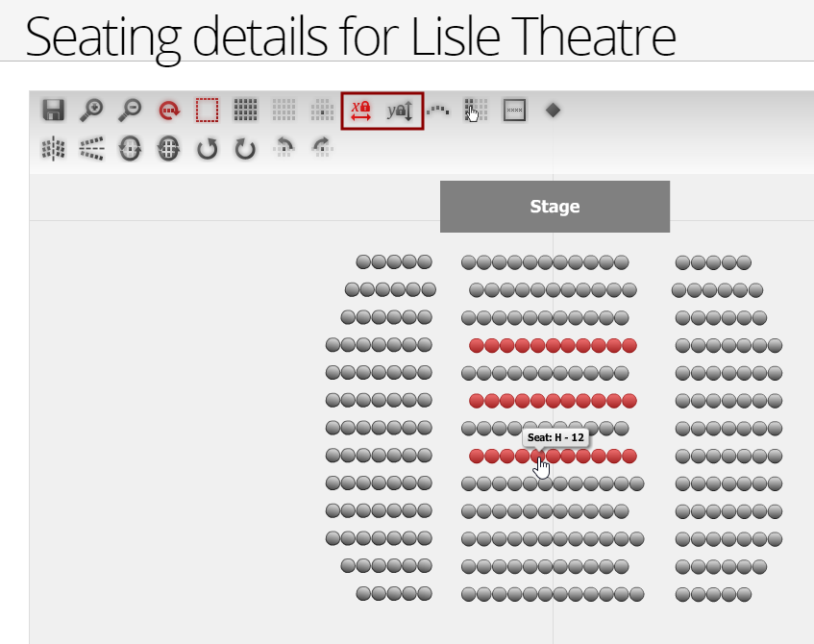Toggle the Y-axis lock
Screen dimensions: 814x644
[x=400, y=111]
